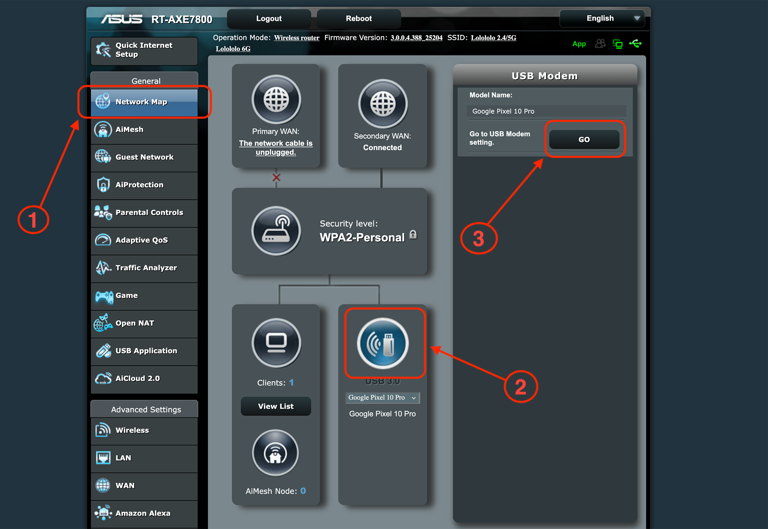Image resolution: width=768 pixels, height=529 pixels.
Task: Open the AiMesh menu label
Action: click(129, 130)
